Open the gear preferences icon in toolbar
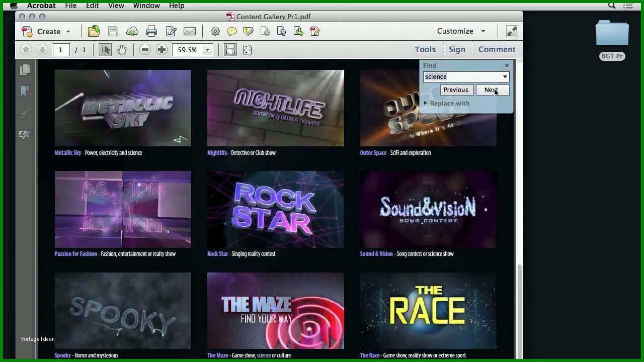Image resolution: width=644 pixels, height=362 pixels. [x=215, y=31]
